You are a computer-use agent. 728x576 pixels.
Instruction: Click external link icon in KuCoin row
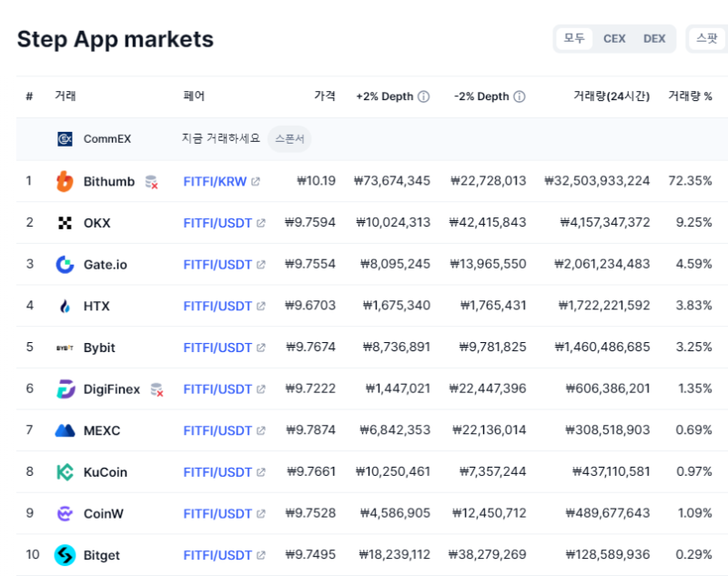point(261,472)
